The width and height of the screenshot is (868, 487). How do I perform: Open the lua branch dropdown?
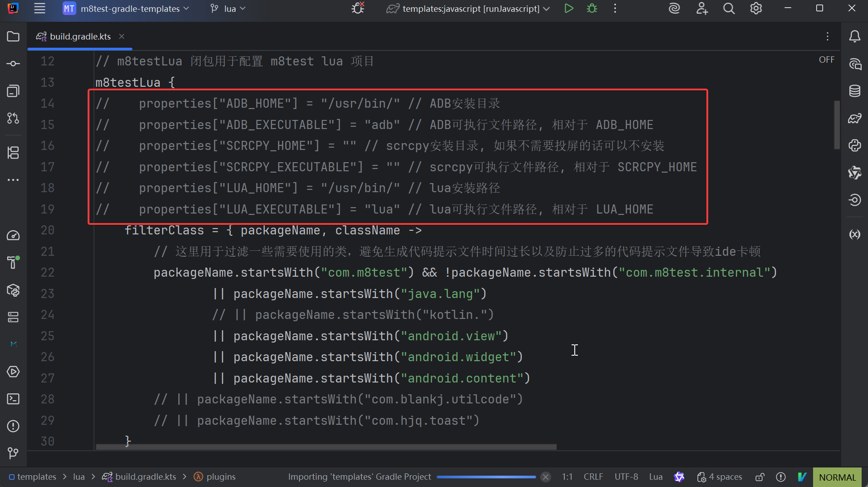pos(228,9)
